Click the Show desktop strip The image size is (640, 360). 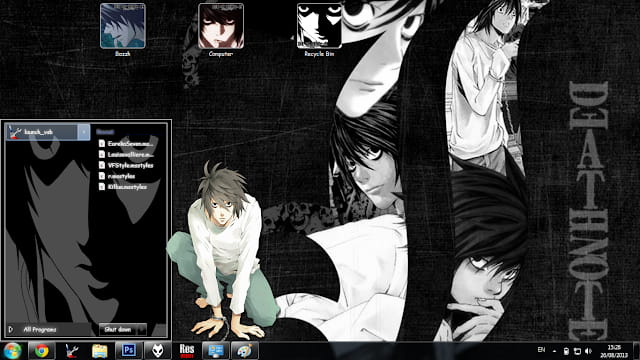click(x=637, y=351)
